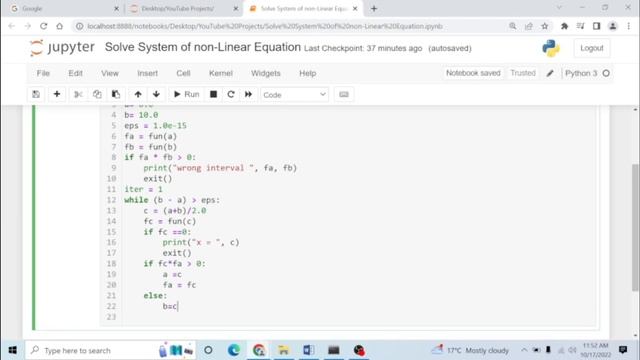
Task: Interrupt the kernel with stop icon
Action: click(x=213, y=94)
